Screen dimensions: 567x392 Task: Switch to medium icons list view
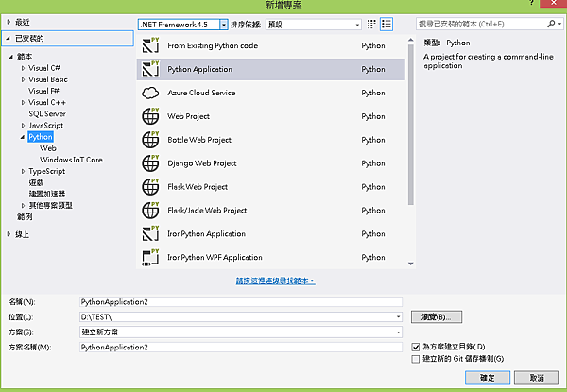[387, 25]
